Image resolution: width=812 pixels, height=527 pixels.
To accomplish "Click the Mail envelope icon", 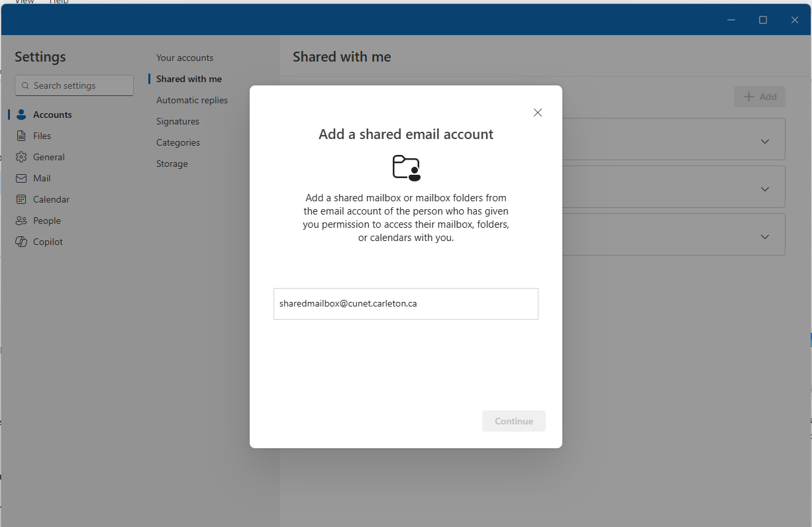I will point(21,178).
